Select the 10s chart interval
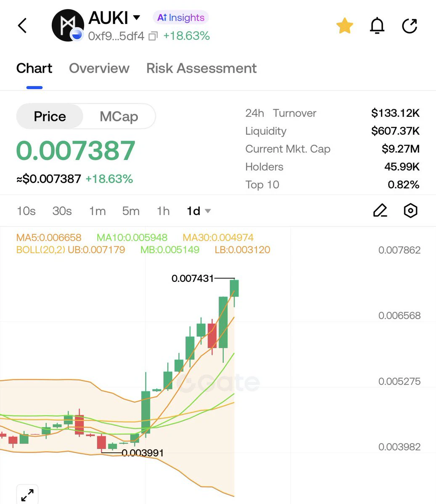 click(x=26, y=211)
